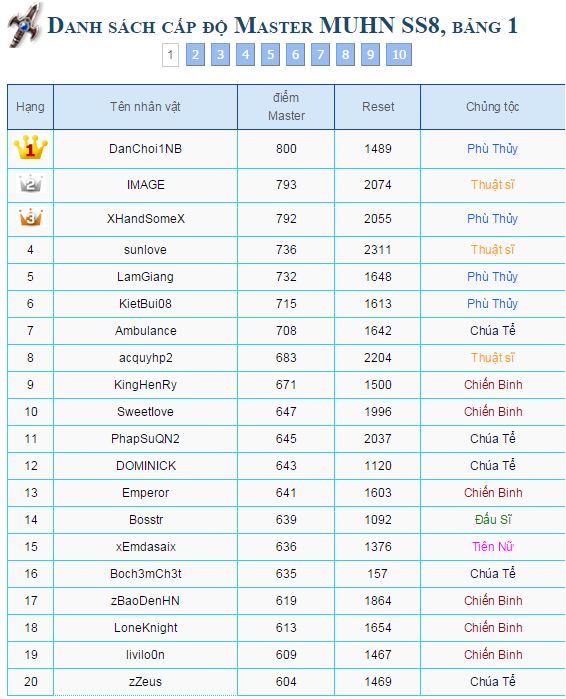Select the Đấu Sĩ class of Bosstr

click(492, 519)
